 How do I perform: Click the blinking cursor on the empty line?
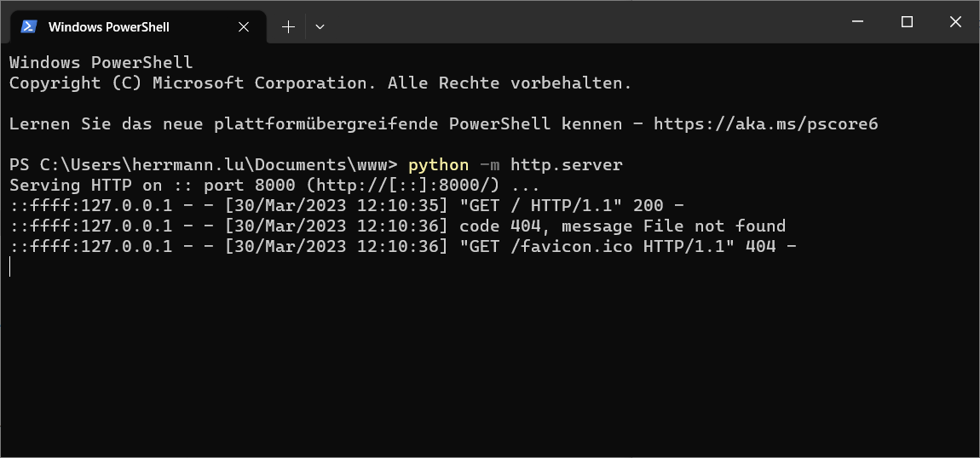pos(10,267)
